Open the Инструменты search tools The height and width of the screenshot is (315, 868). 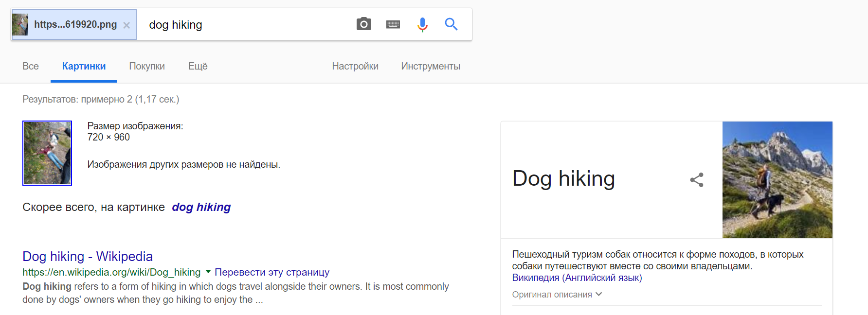[431, 66]
